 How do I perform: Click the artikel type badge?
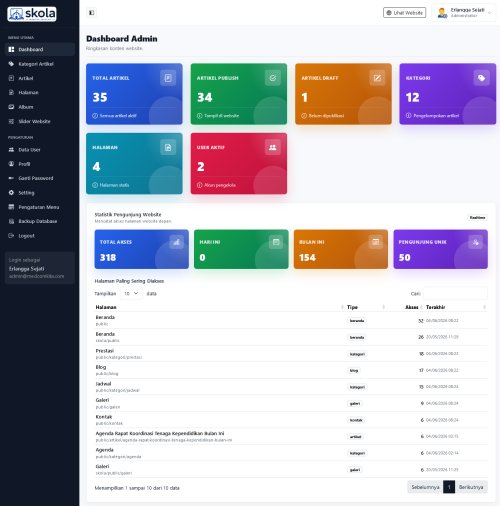pos(356,437)
